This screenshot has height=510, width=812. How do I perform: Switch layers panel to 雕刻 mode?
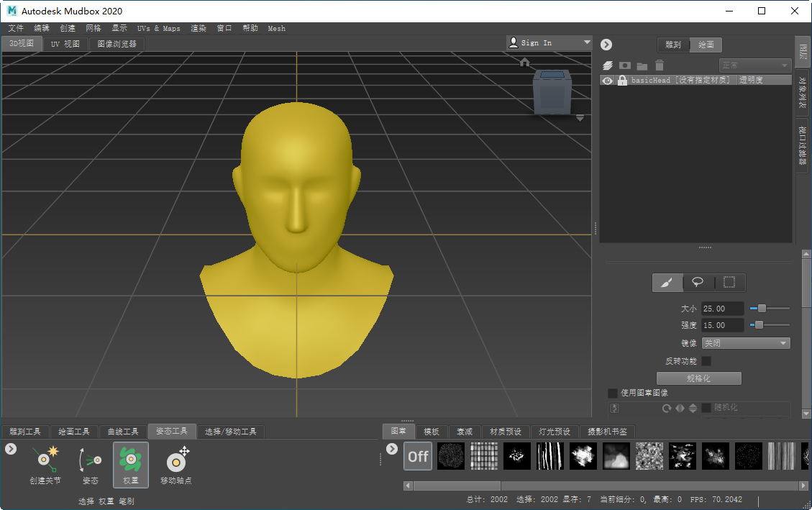click(x=673, y=45)
